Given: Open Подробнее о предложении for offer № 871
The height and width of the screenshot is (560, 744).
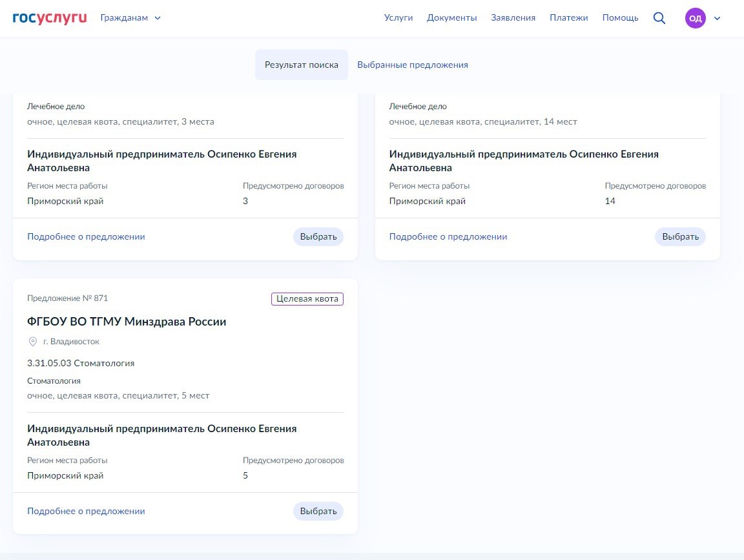Looking at the screenshot, I should pos(86,511).
